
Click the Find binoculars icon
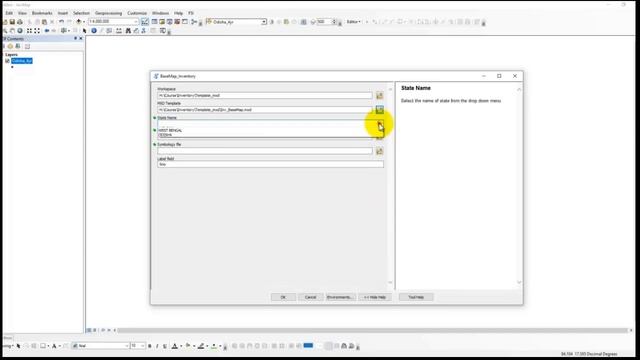pyautogui.click(x=128, y=31)
